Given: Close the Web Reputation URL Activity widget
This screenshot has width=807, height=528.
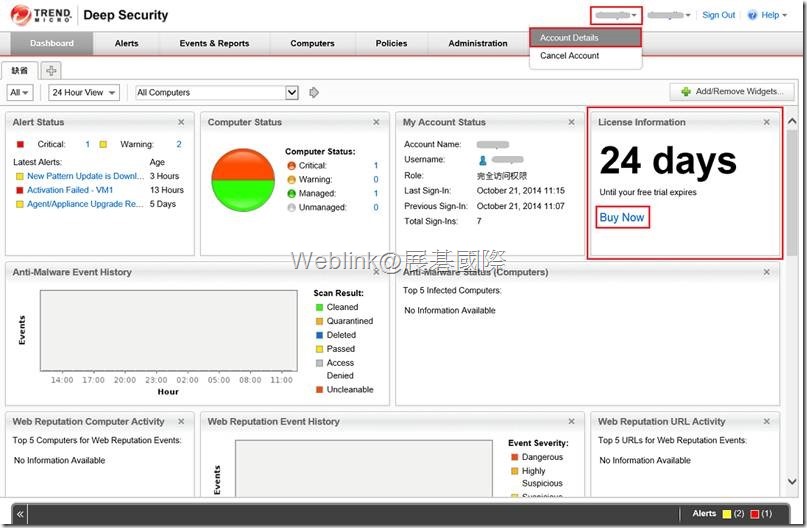Looking at the screenshot, I should (767, 421).
